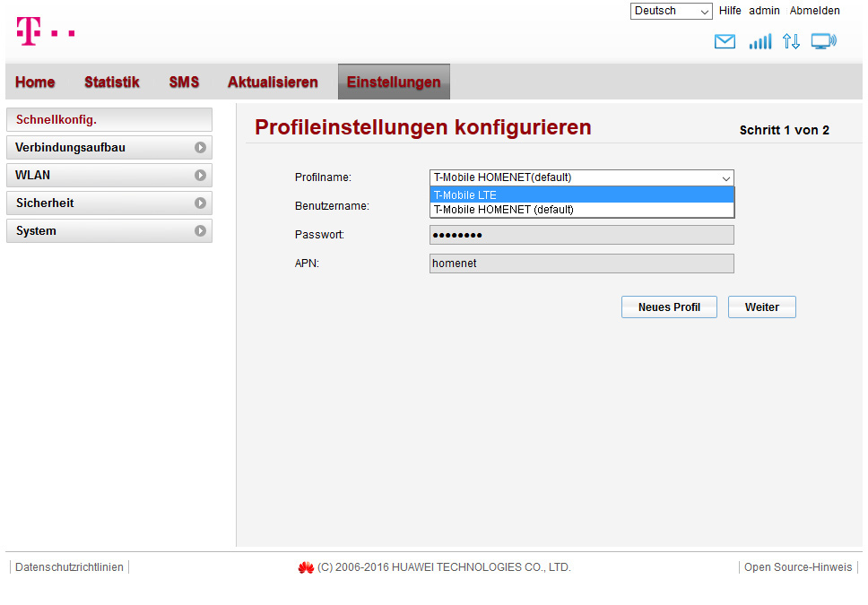The width and height of the screenshot is (868, 605).
Task: Open the Datenschutzrichtlinien link
Action: (69, 567)
